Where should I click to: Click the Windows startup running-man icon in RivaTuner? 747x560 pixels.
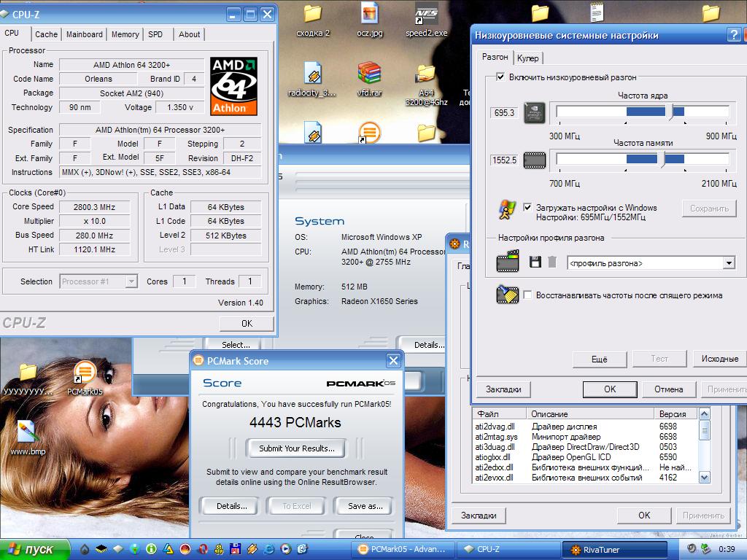click(x=508, y=209)
